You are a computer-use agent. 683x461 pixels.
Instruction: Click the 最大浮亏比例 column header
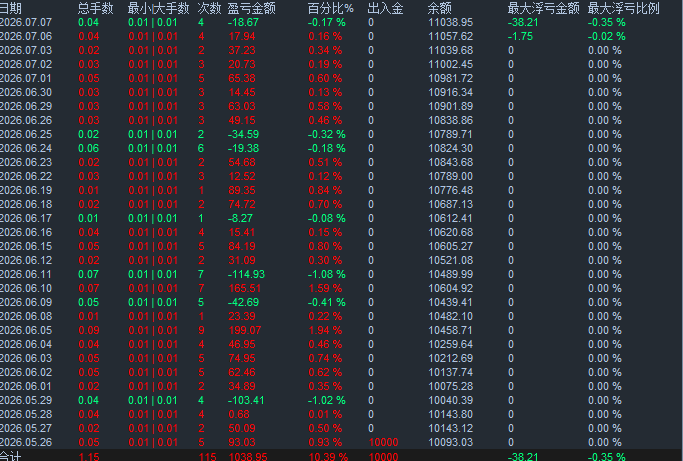[x=623, y=8]
